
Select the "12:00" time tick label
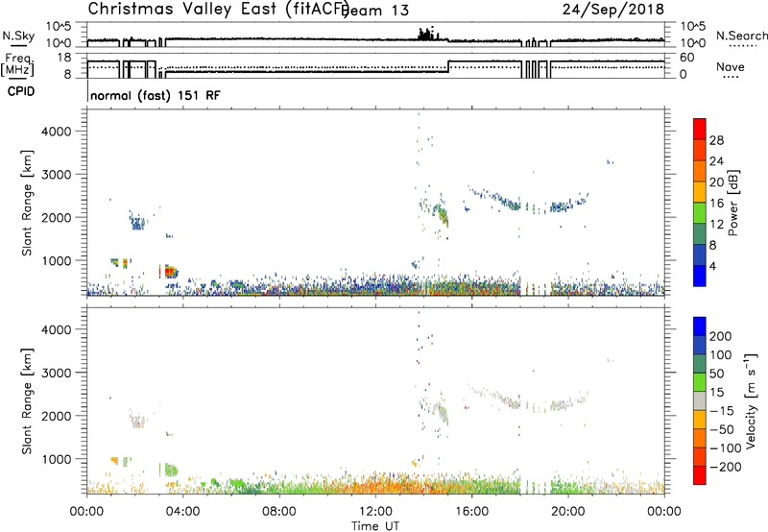click(375, 512)
